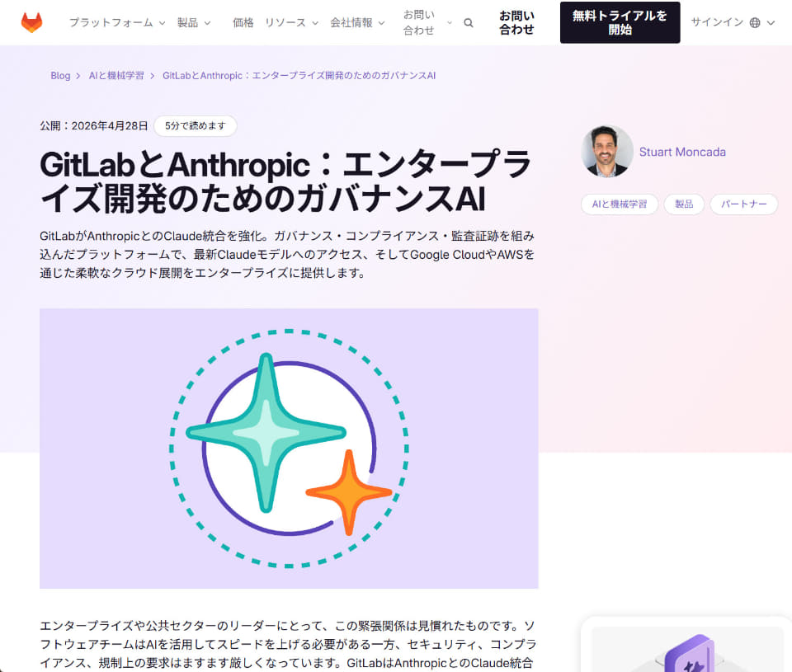The image size is (792, 672).
Task: Select the AIと機械学習 tag pill
Action: (x=620, y=204)
